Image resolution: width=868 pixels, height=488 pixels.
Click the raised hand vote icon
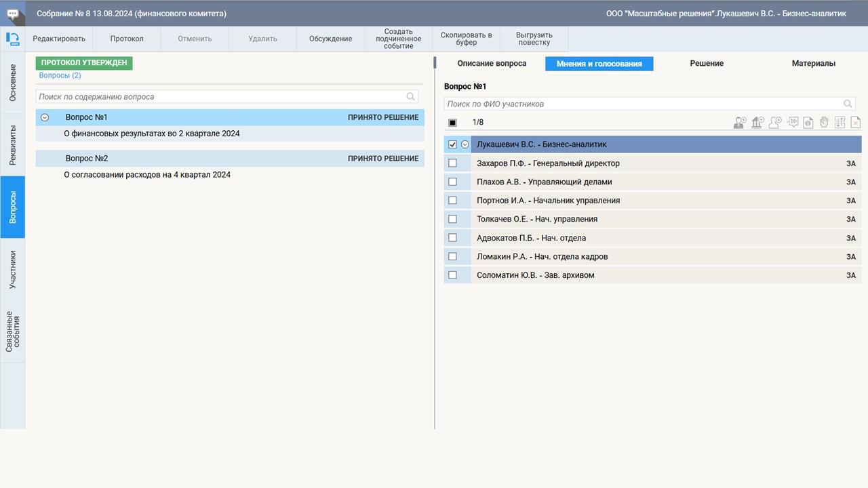click(x=824, y=123)
